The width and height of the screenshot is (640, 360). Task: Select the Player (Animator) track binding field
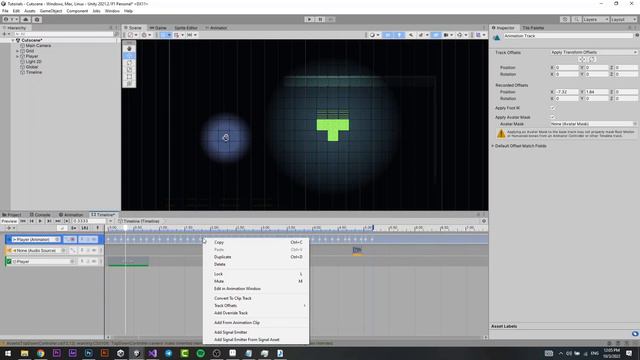pyautogui.click(x=35, y=239)
